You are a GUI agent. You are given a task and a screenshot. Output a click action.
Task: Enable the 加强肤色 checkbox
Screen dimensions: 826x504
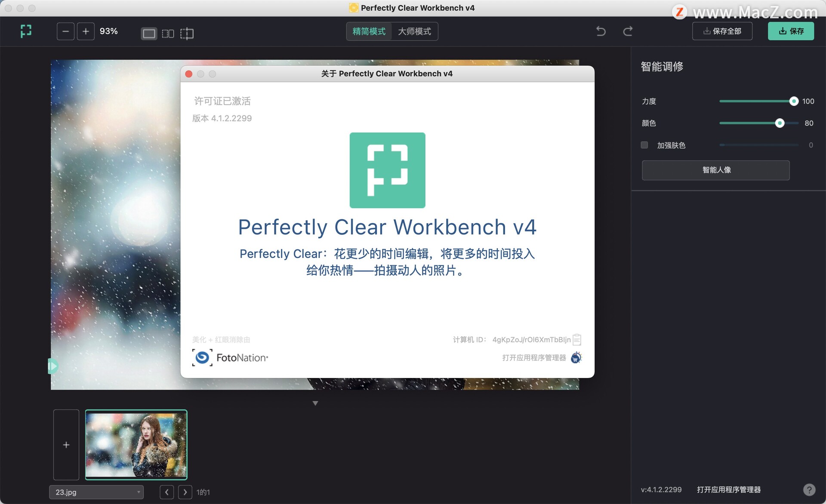tap(644, 145)
